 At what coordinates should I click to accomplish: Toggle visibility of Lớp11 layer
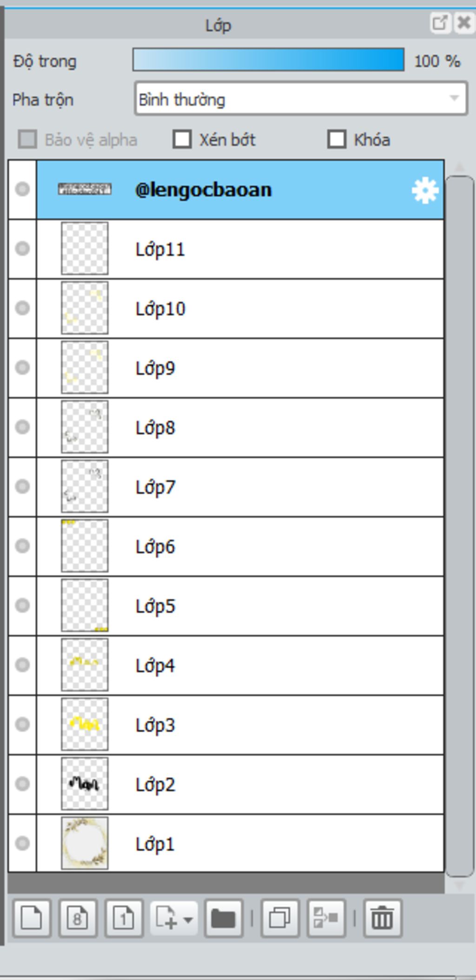(x=22, y=249)
